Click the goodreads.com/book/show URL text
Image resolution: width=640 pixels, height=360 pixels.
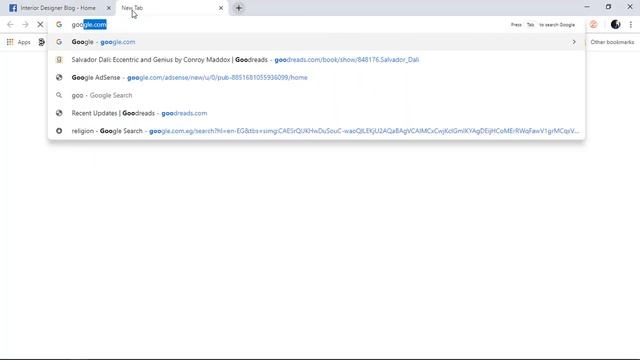(347, 60)
